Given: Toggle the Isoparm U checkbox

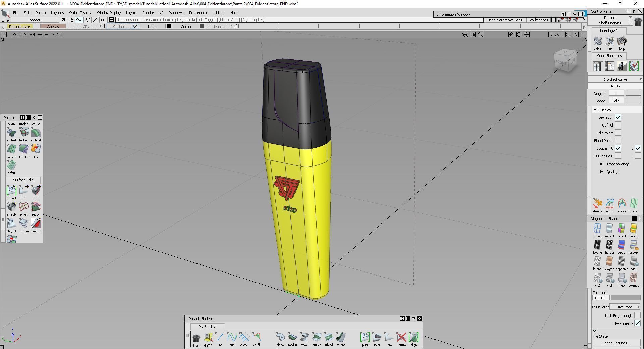Looking at the screenshot, I should tap(618, 148).
